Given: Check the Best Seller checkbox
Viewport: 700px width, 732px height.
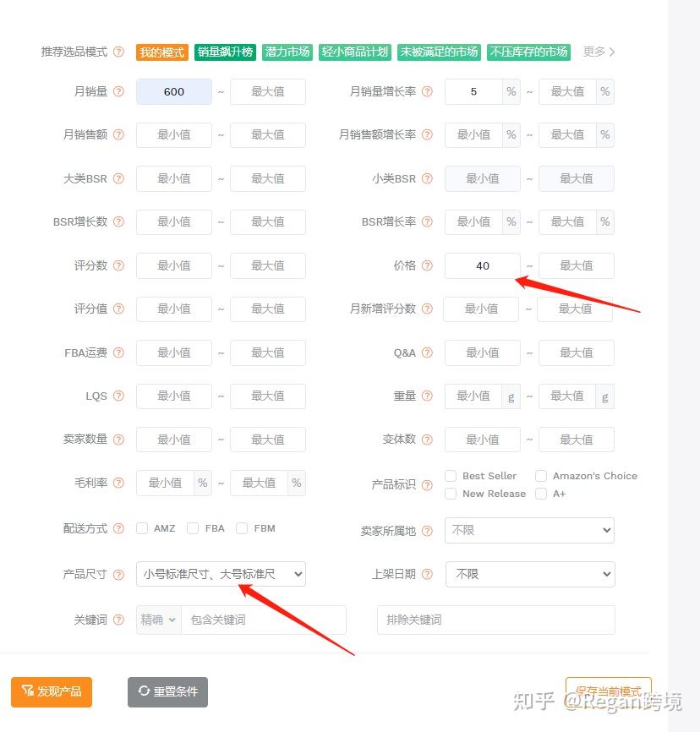Looking at the screenshot, I should pyautogui.click(x=451, y=476).
